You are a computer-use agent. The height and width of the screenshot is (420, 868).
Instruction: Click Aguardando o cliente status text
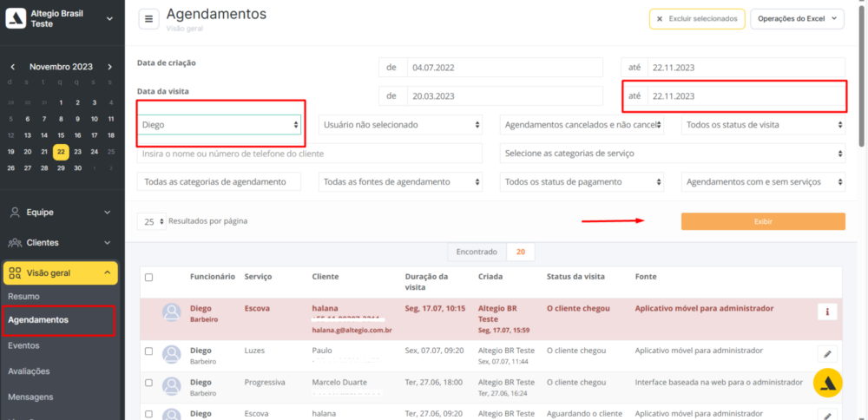(584, 414)
